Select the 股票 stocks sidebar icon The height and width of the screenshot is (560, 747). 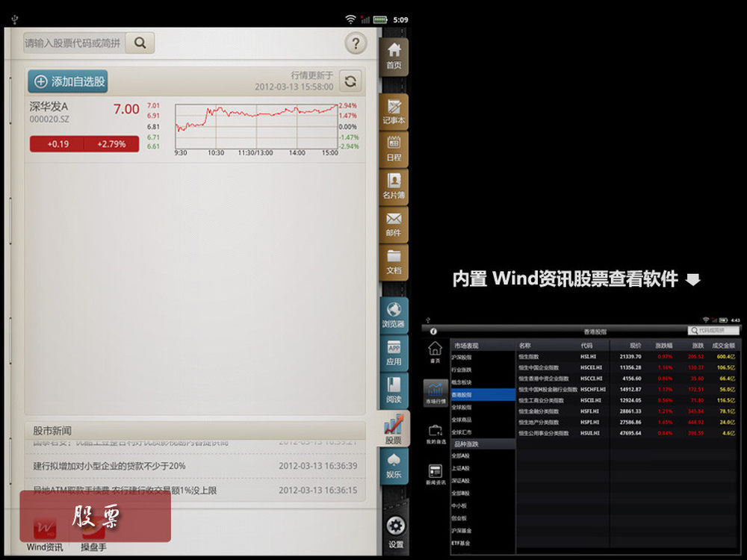coord(394,429)
